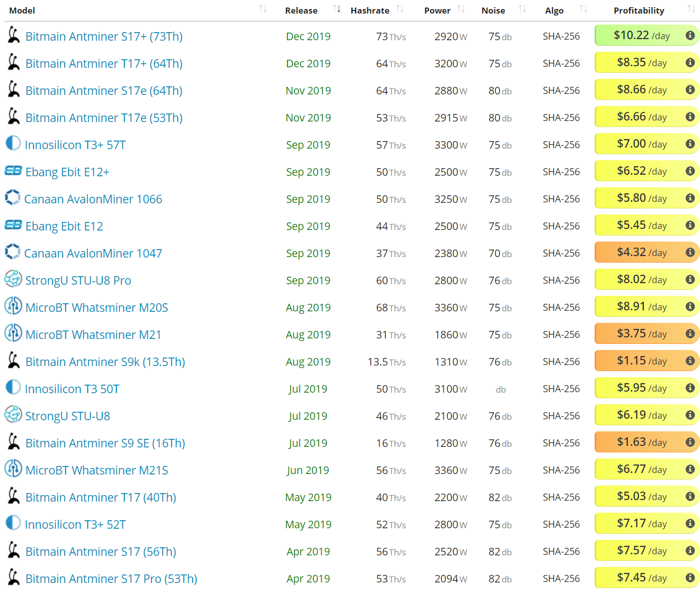Open Canaan AvalonMiner 1066 link
This screenshot has width=700, height=591.
pos(93,199)
